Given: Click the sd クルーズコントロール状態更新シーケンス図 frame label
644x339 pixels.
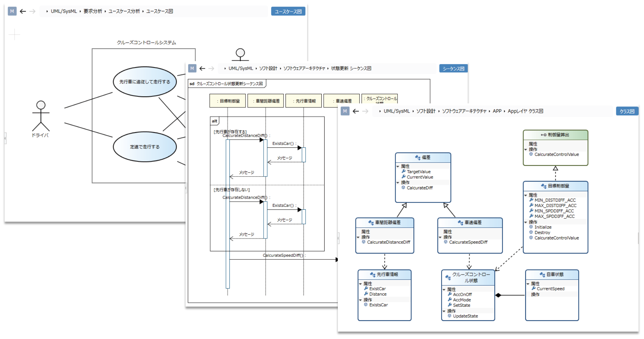Looking at the screenshot, I should coord(227,84).
